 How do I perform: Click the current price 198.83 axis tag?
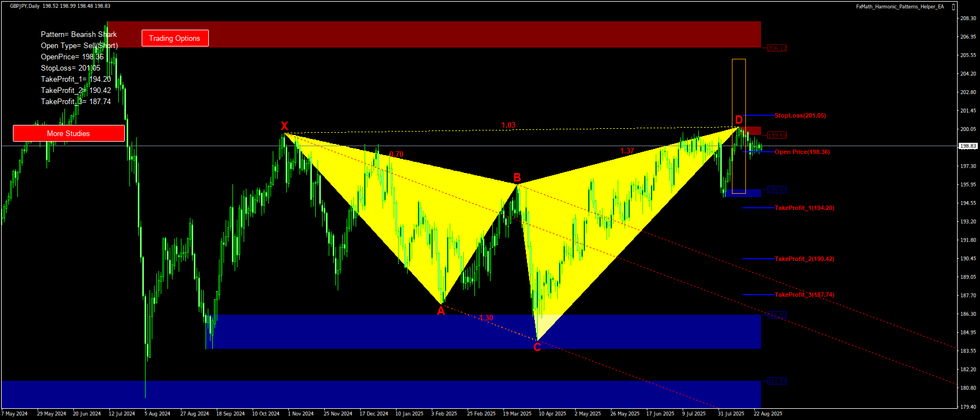point(968,146)
